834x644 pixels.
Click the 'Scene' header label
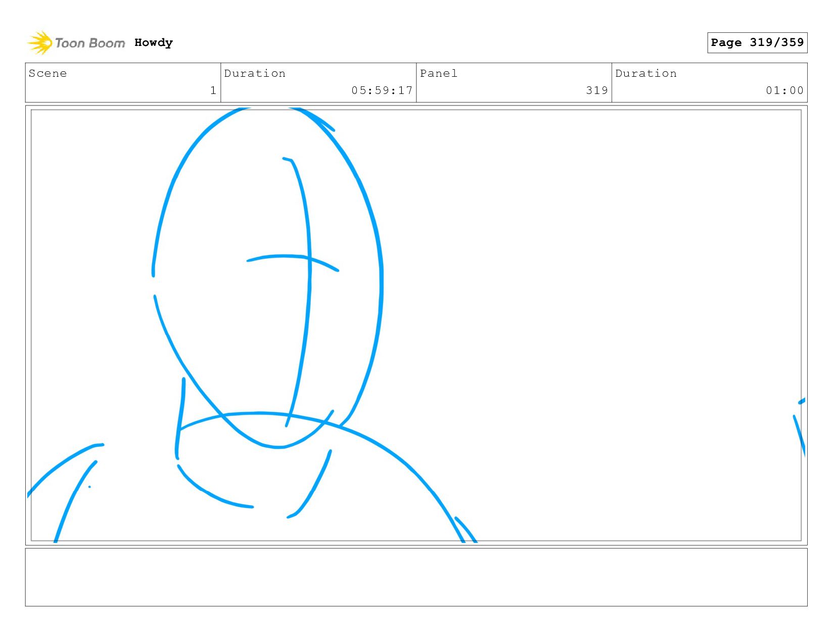[x=48, y=73]
